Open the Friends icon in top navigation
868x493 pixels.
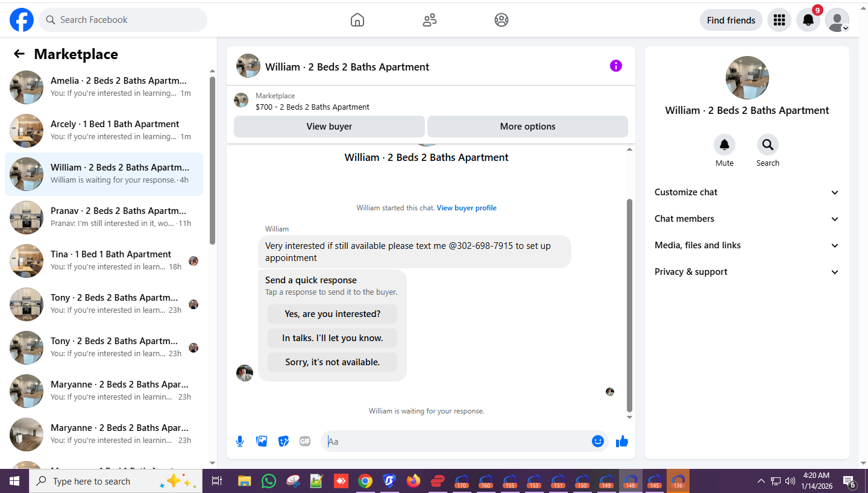click(430, 20)
